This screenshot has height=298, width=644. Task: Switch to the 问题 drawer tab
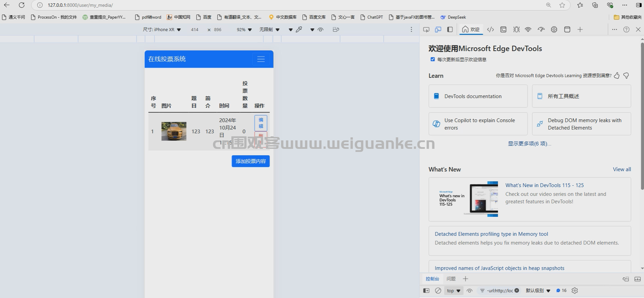click(x=451, y=279)
